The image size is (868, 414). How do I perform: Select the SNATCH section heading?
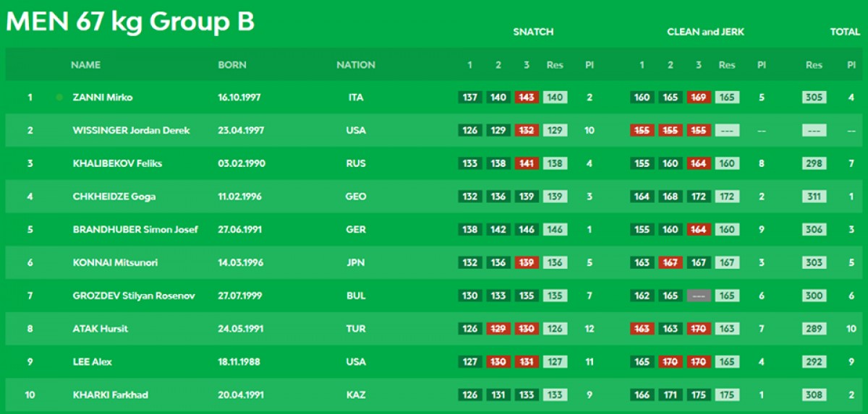(533, 32)
